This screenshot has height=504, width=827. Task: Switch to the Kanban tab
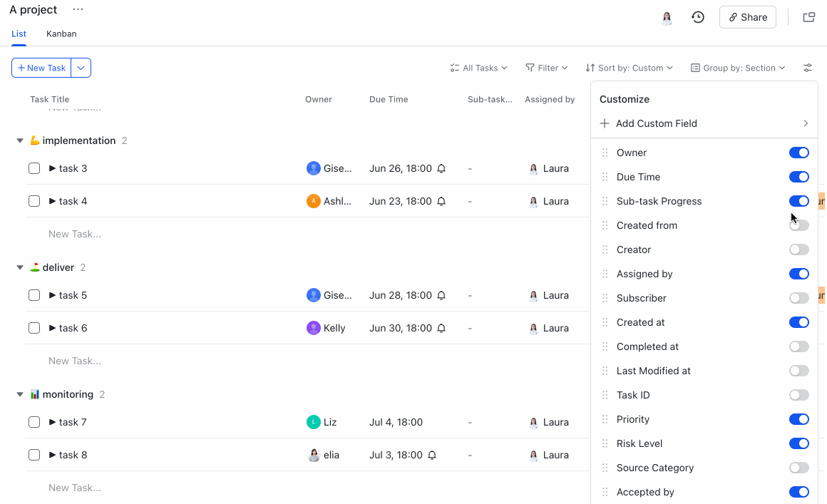(x=61, y=34)
